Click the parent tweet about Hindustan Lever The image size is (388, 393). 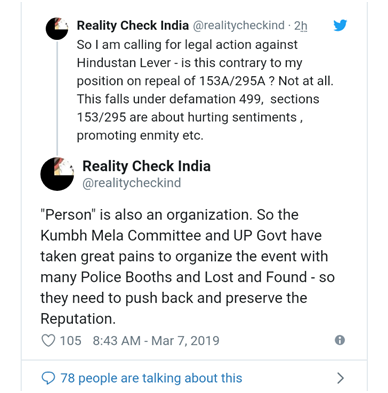[x=205, y=90]
